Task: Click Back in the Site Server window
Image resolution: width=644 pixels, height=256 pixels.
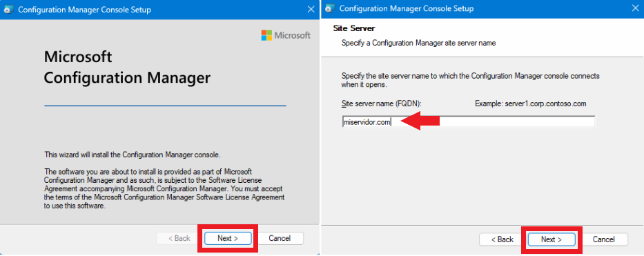Action: (502, 239)
